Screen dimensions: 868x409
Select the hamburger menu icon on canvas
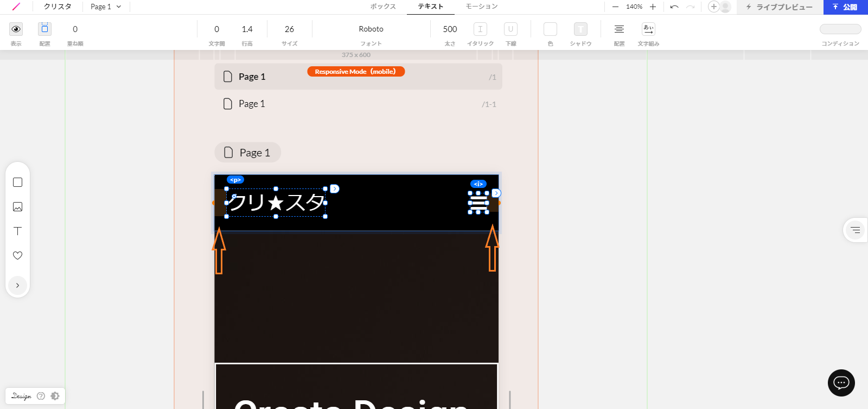478,203
